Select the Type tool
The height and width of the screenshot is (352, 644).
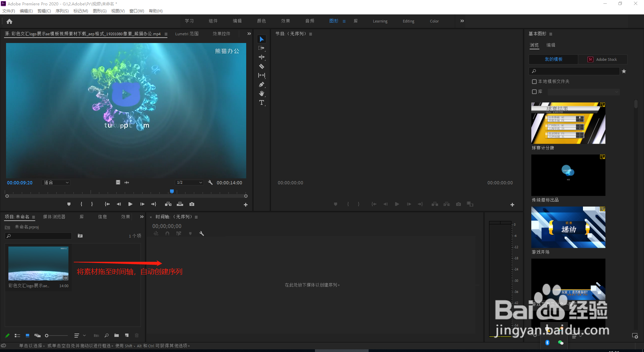[262, 103]
